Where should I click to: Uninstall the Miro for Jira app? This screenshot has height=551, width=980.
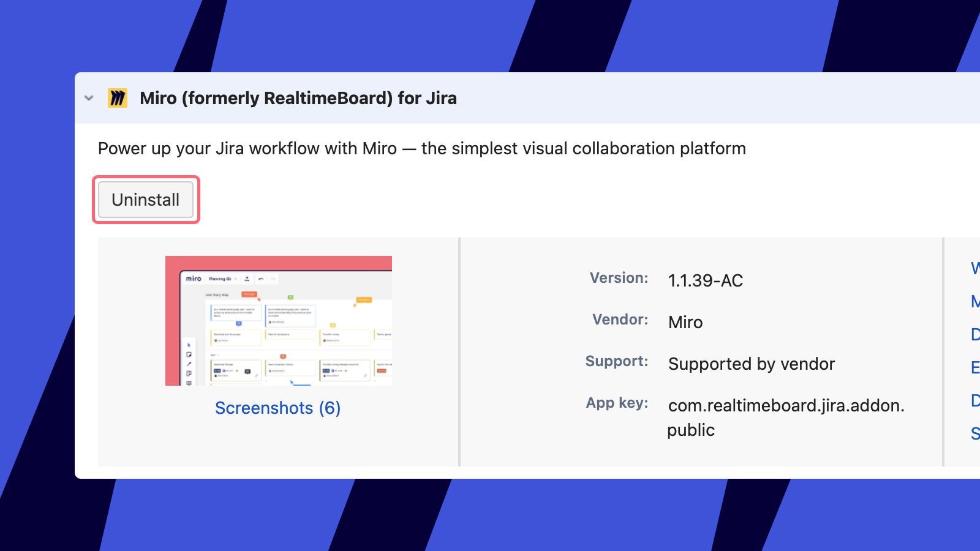[145, 199]
